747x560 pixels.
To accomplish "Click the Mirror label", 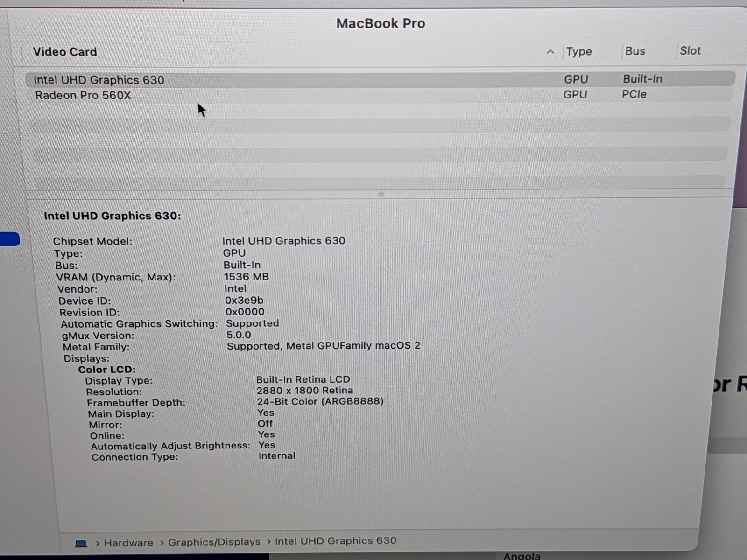I will pos(106,425).
